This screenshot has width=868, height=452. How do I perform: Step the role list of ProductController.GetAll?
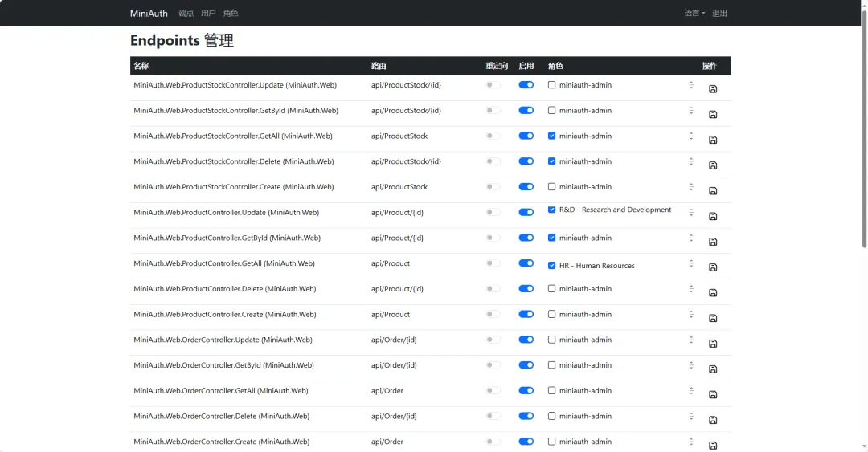691,263
